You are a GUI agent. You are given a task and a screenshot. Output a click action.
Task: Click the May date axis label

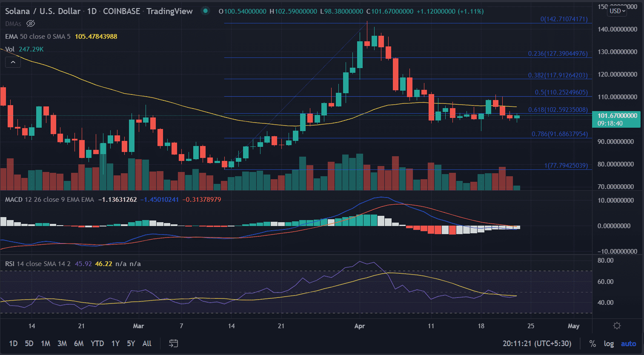(573, 326)
